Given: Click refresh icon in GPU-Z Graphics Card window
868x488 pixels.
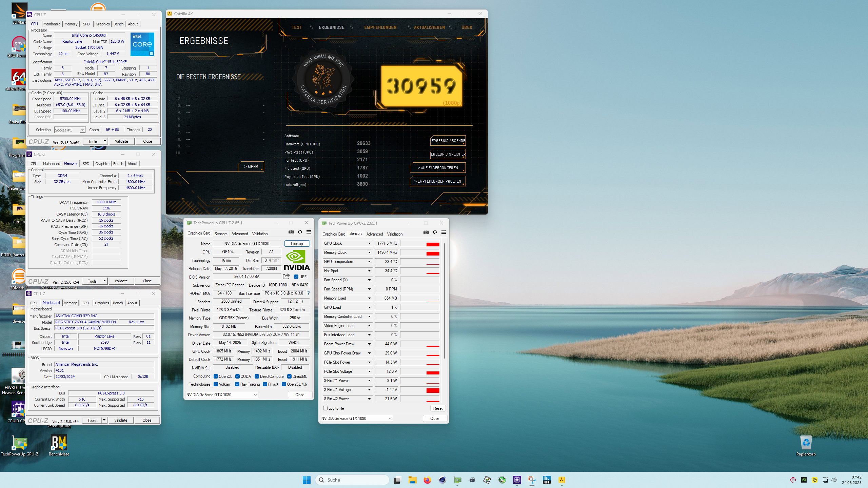Looking at the screenshot, I should (300, 232).
